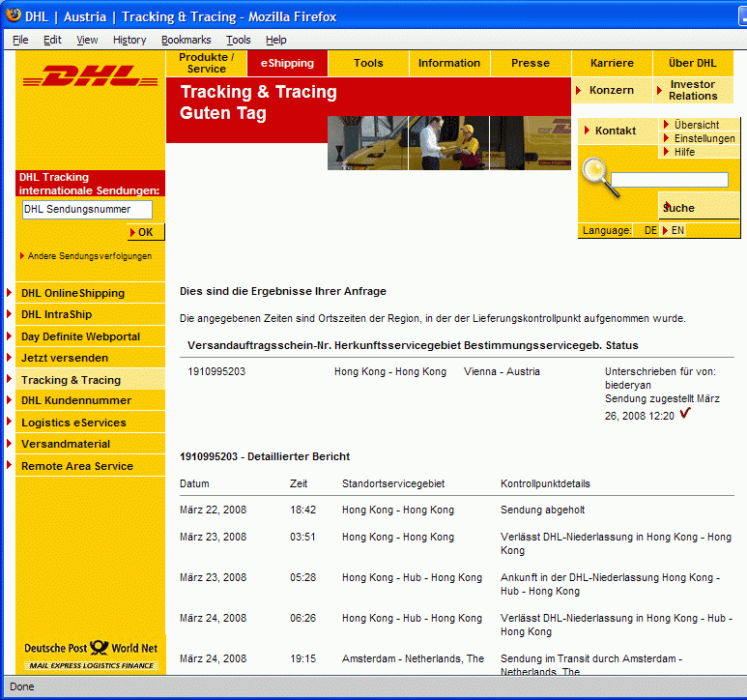Open DHL IntraShip in sidebar
The height and width of the screenshot is (700, 747).
tap(90, 314)
